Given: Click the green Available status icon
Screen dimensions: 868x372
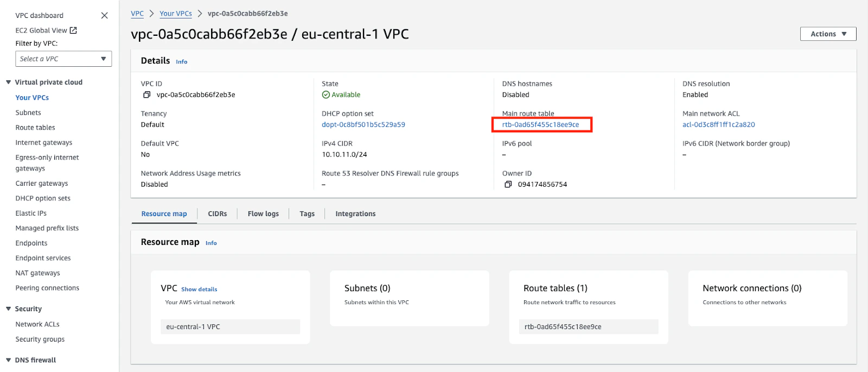Looking at the screenshot, I should tap(326, 94).
